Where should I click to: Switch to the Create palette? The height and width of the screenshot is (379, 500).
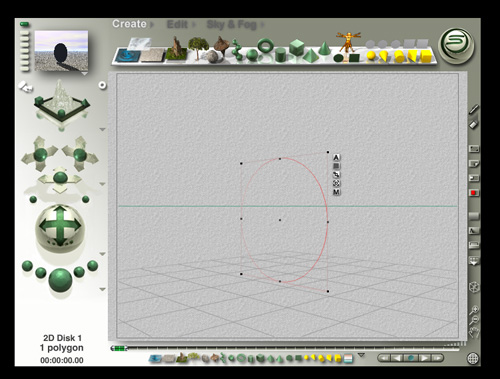pyautogui.click(x=129, y=24)
